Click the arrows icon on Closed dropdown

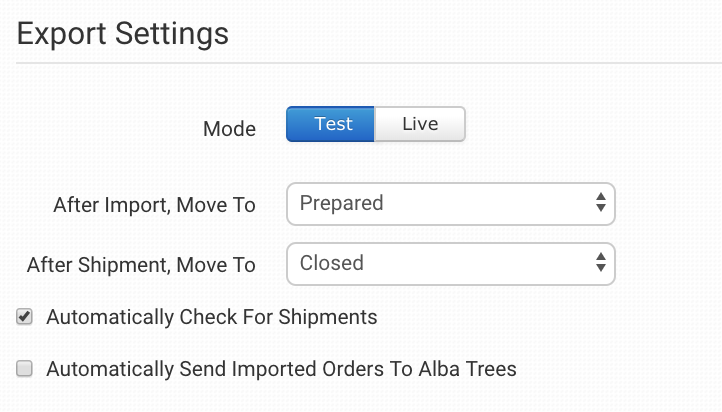[600, 264]
